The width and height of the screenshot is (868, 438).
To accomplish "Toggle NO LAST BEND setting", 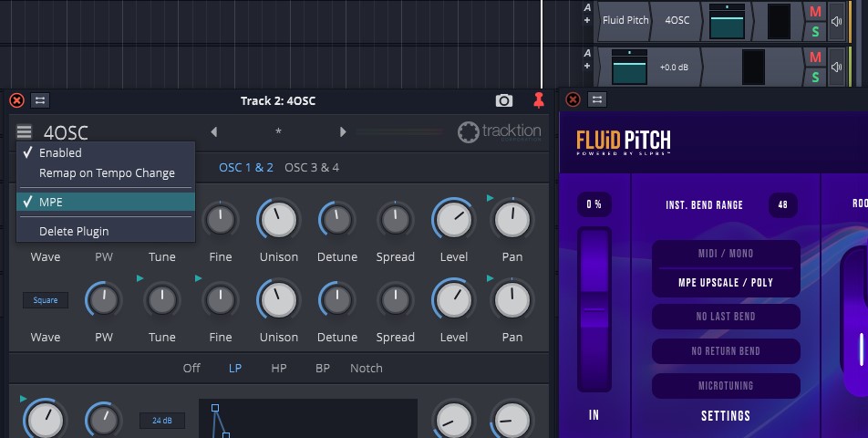I will click(x=725, y=317).
